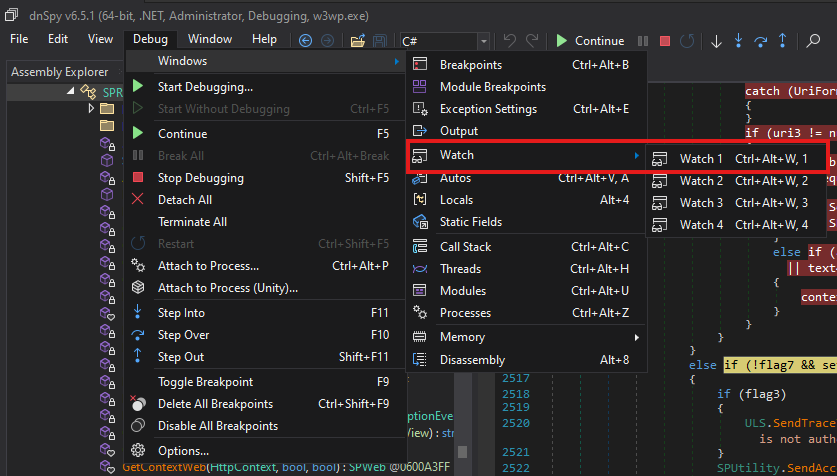The image size is (837, 476).
Task: Click the red Stop Debugging toolbar icon
Action: (x=665, y=41)
